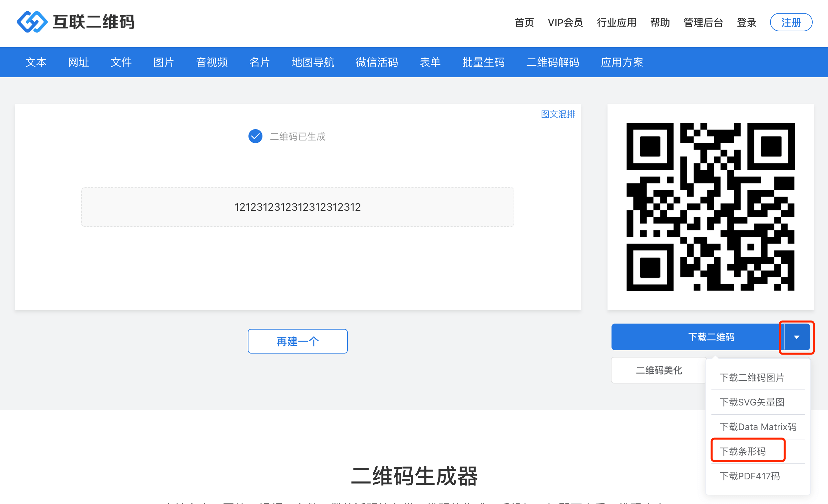Open the 管理后台 link
The image size is (828, 504).
(x=703, y=23)
